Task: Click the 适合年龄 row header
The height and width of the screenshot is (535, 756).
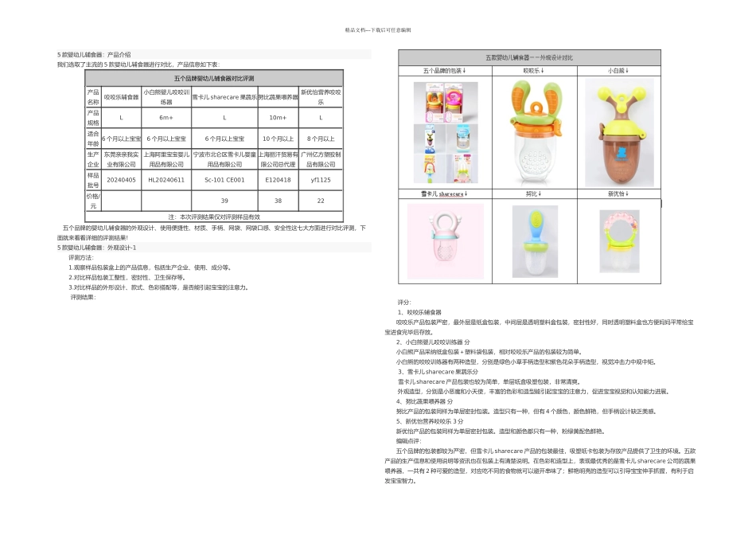Action: 93,139
